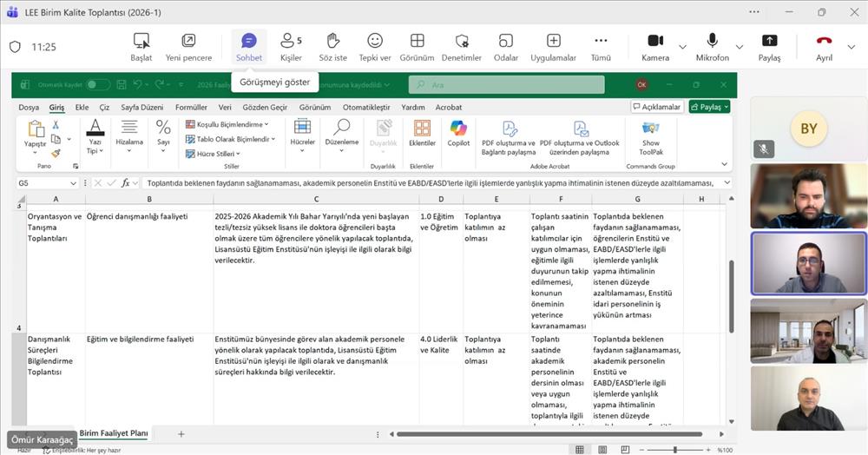868x455 pixels.
Task: Show the Kişiler participants list
Action: (x=291, y=47)
